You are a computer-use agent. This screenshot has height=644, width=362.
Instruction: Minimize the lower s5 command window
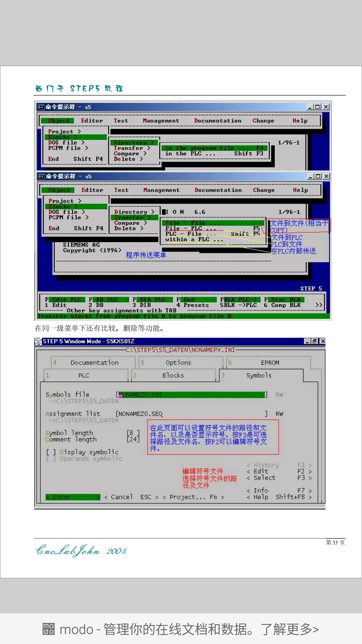coord(311,176)
